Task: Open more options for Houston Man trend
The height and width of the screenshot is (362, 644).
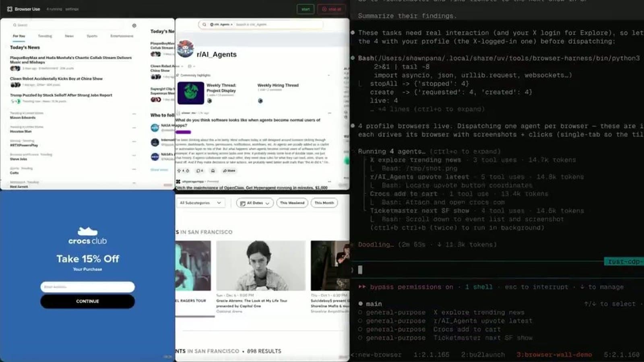Action: point(134,128)
